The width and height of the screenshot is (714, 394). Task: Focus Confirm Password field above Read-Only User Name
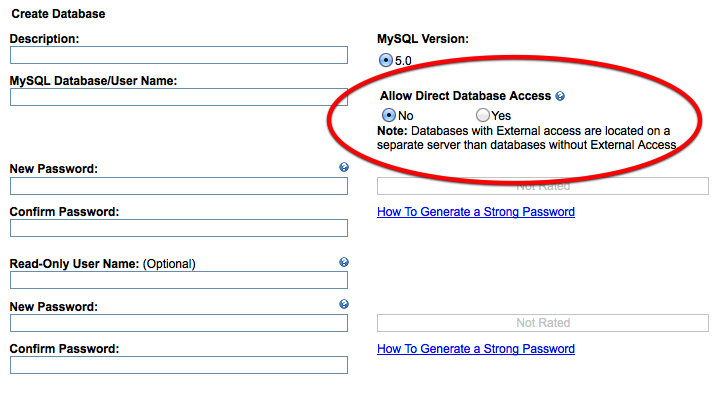[179, 228]
